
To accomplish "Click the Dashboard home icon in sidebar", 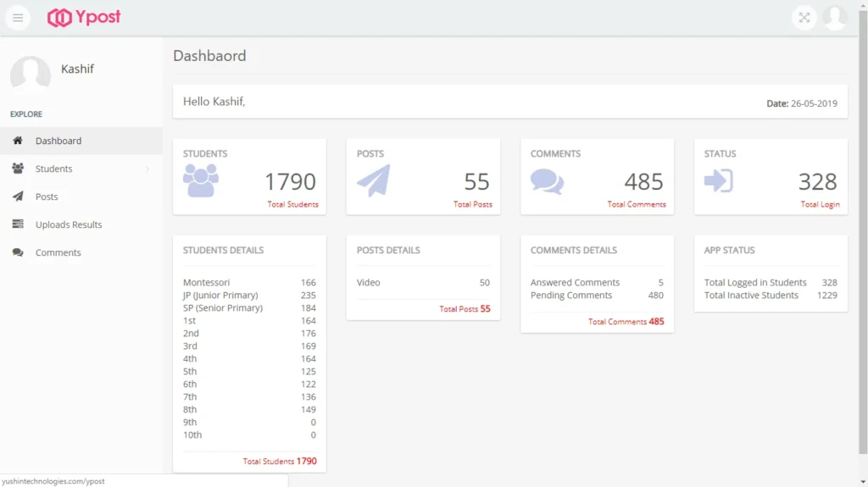I will [x=18, y=141].
